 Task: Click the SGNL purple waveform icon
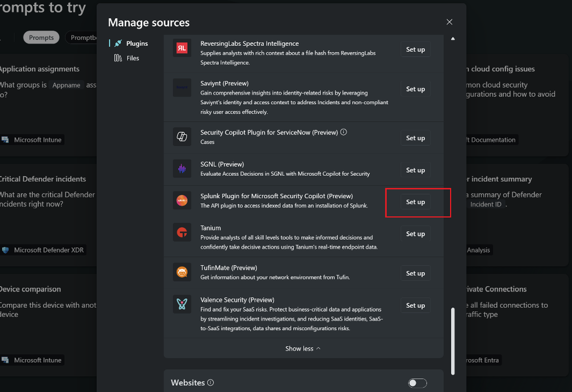click(182, 168)
